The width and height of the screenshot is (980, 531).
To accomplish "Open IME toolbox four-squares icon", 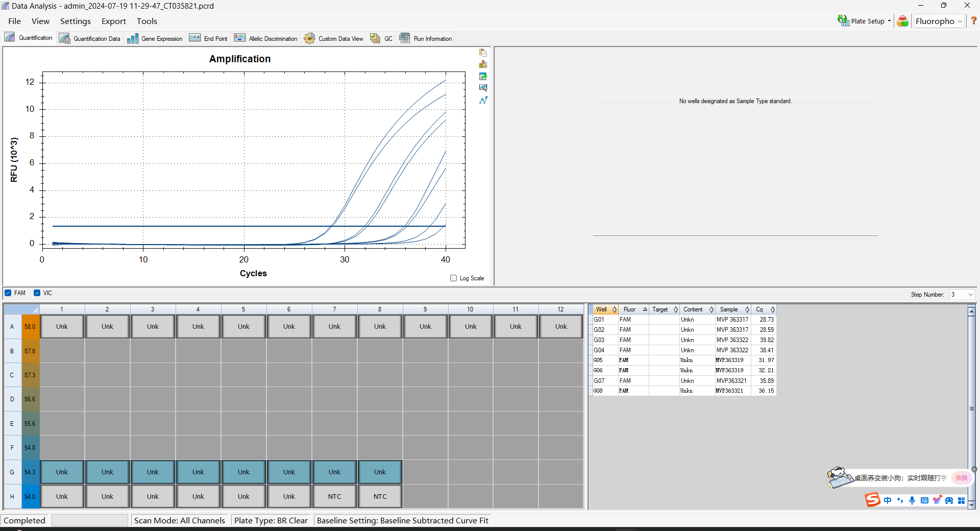I will (961, 500).
